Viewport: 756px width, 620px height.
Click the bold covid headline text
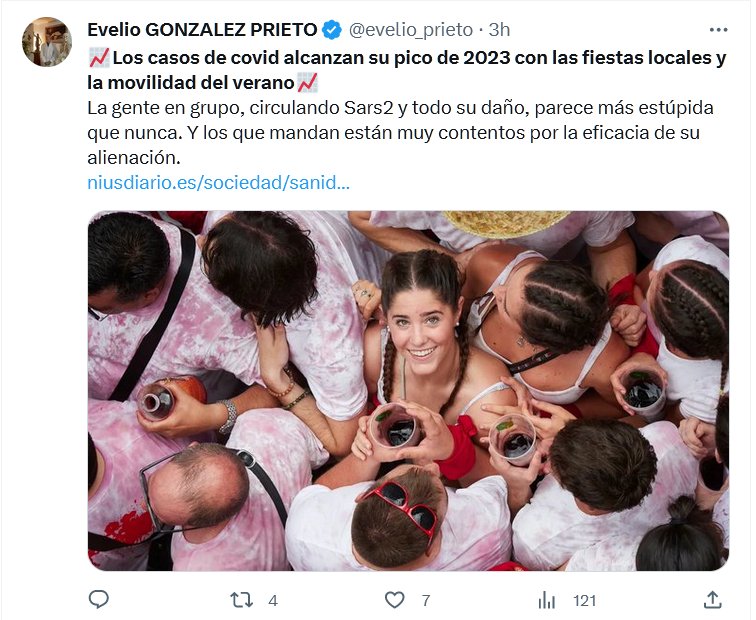pyautogui.click(x=407, y=70)
